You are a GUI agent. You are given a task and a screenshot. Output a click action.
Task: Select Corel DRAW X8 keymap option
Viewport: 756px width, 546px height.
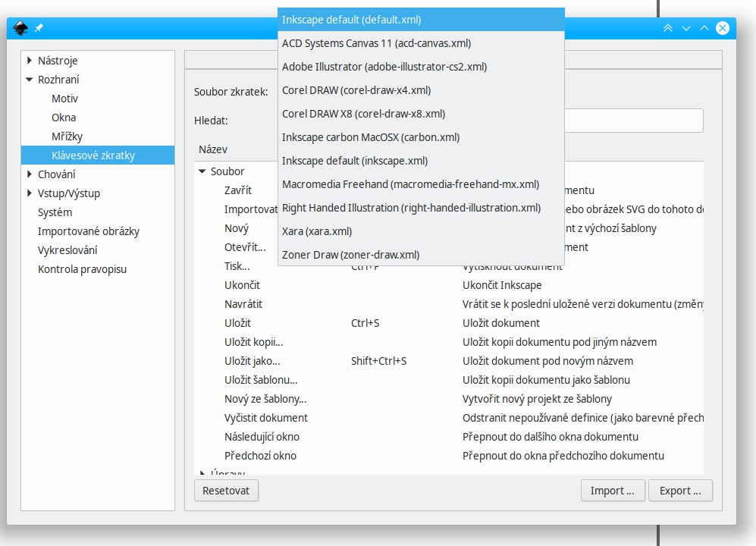click(x=363, y=114)
